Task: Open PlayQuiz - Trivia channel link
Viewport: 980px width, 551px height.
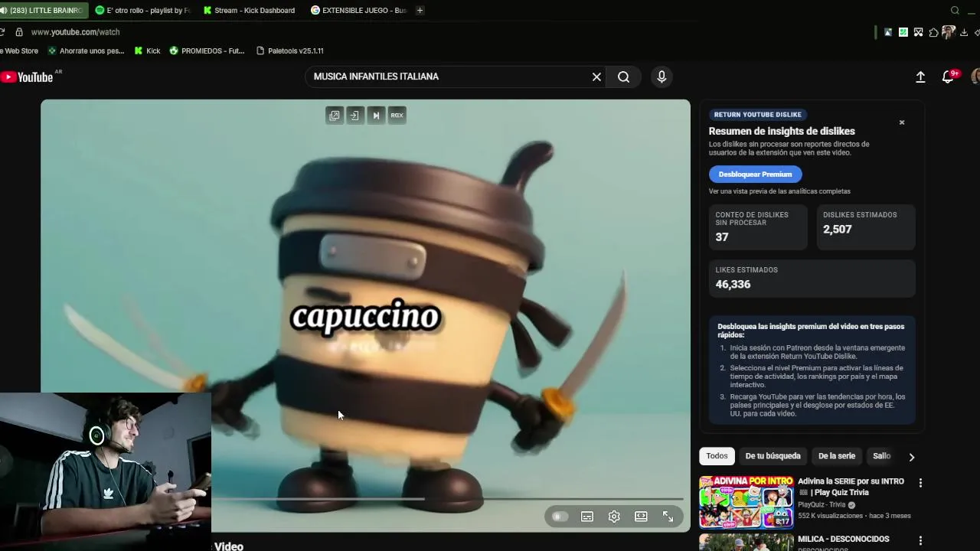Action: [x=822, y=505]
